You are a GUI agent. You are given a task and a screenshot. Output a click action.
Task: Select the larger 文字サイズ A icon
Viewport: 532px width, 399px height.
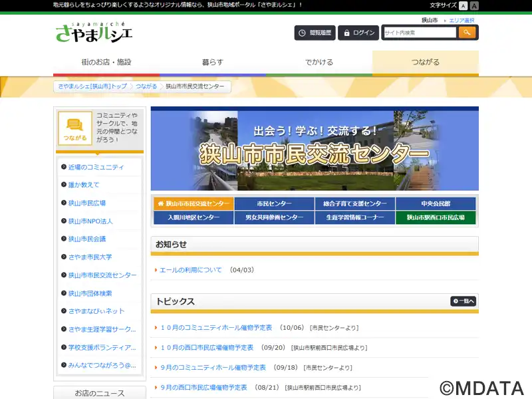pos(474,5)
